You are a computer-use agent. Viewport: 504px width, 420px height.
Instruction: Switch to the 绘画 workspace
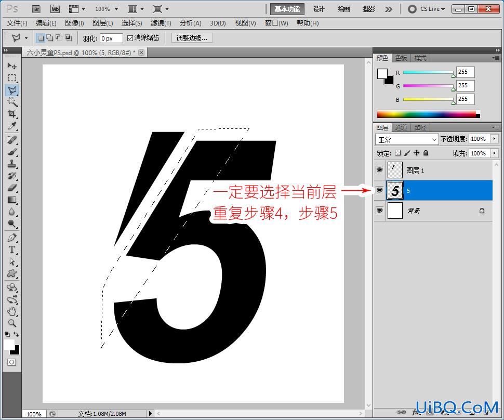pyautogui.click(x=343, y=9)
